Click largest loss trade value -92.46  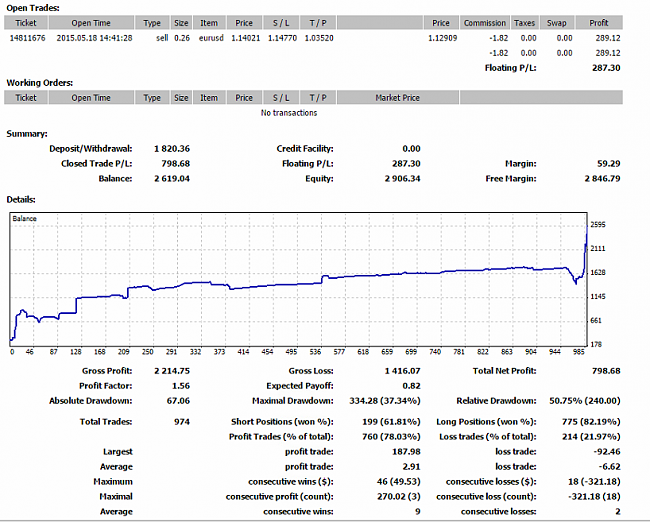click(607, 452)
